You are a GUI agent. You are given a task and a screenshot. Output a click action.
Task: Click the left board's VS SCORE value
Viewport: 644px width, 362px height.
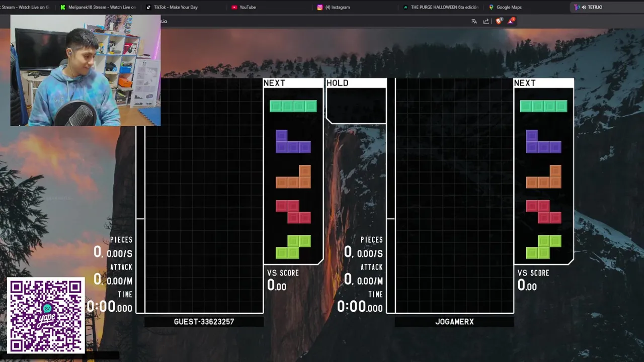tap(277, 285)
